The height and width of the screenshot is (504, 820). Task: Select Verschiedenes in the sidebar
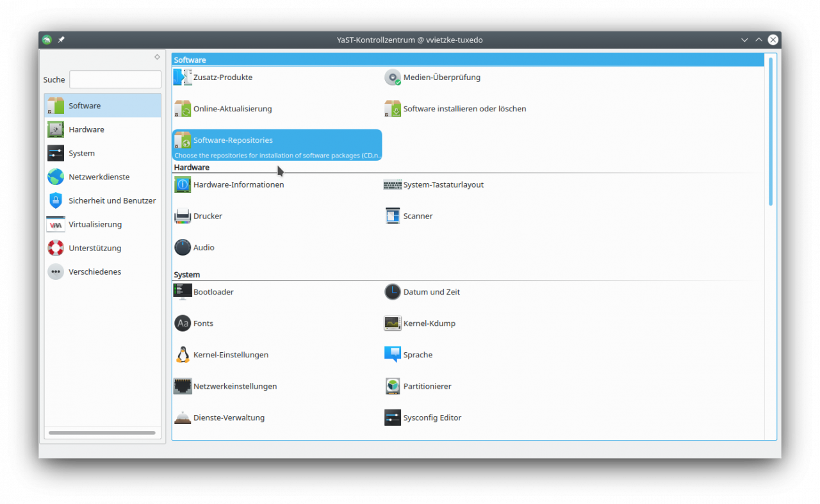click(102, 272)
